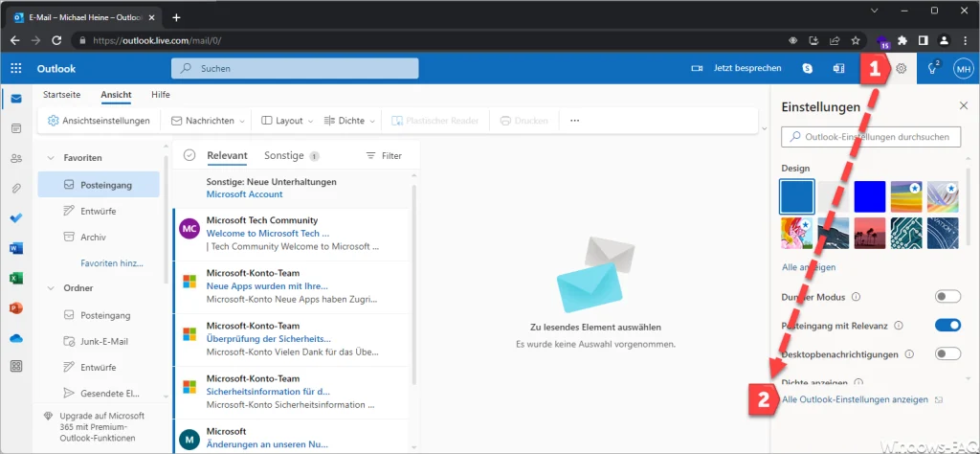Open the Outlook app launcher grid

click(x=16, y=69)
